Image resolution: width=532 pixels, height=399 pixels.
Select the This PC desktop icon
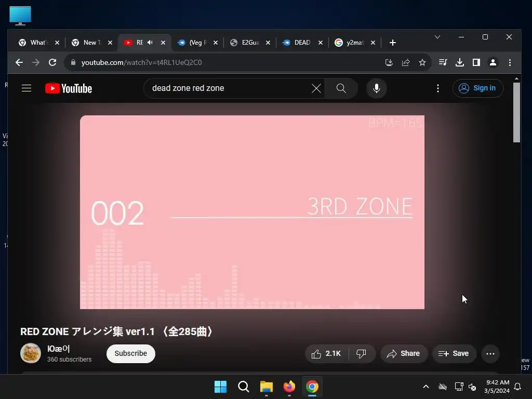(x=20, y=16)
